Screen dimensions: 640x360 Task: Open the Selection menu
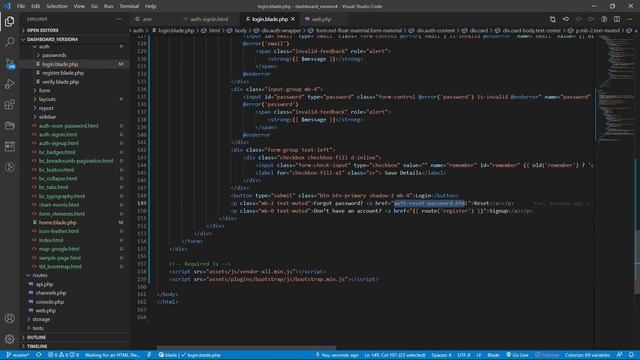[57, 6]
